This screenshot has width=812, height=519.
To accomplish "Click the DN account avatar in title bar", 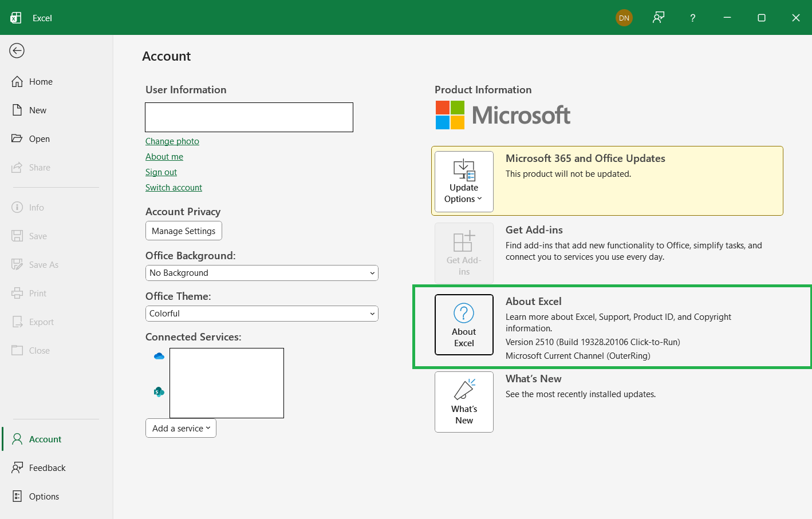I will pyautogui.click(x=624, y=18).
